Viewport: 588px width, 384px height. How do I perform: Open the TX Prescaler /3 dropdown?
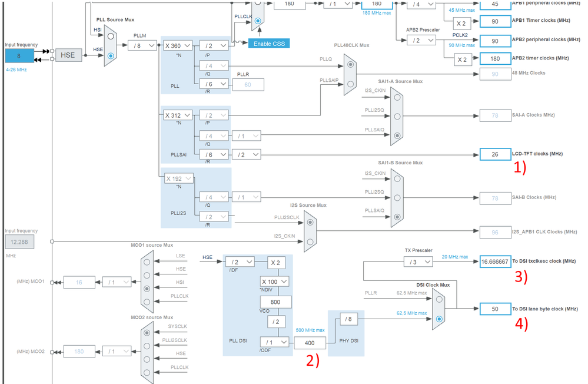[x=418, y=262]
